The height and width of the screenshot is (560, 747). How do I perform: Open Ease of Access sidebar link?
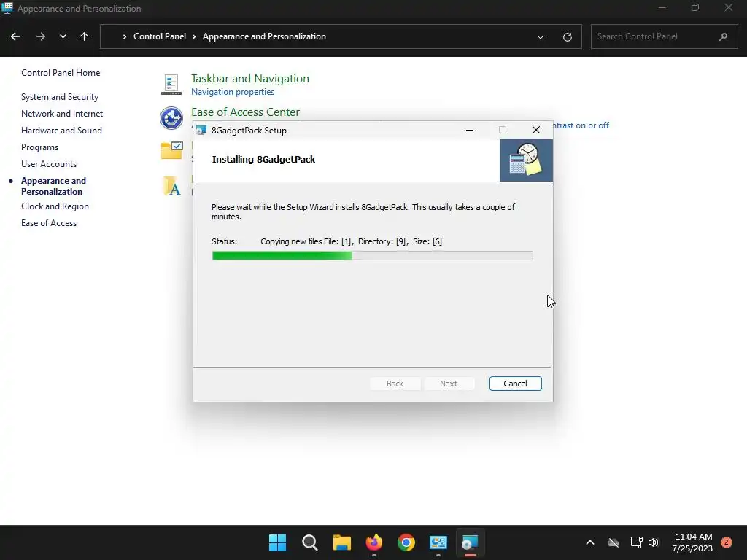pyautogui.click(x=49, y=223)
